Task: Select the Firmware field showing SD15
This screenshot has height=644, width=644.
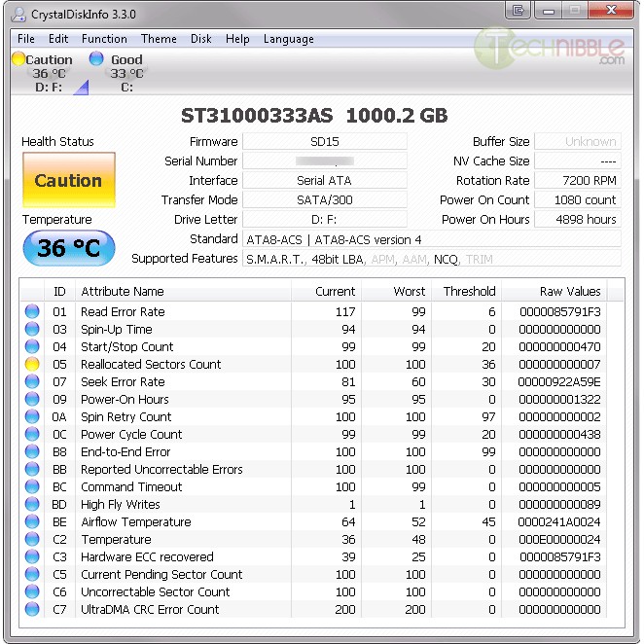Action: click(x=324, y=142)
